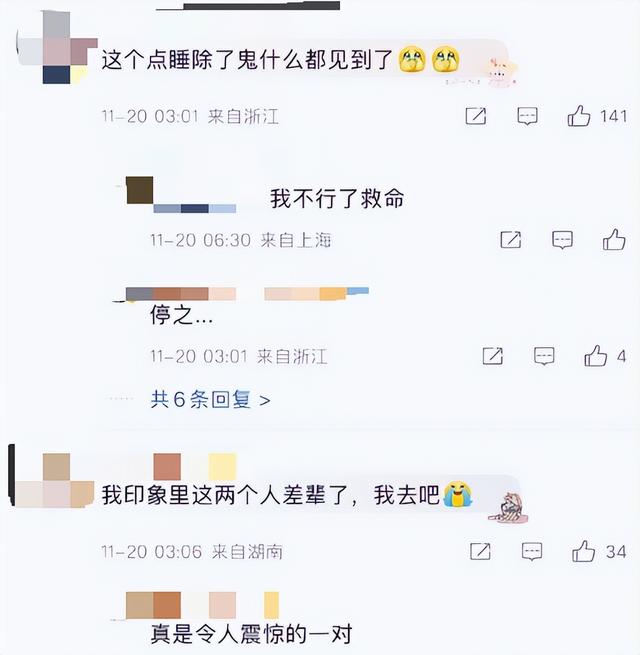Repost the '停之...' reply

[493, 356]
